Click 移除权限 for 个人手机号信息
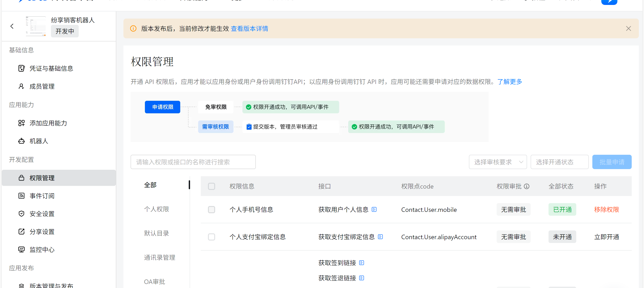644x288 pixels. [x=606, y=210]
